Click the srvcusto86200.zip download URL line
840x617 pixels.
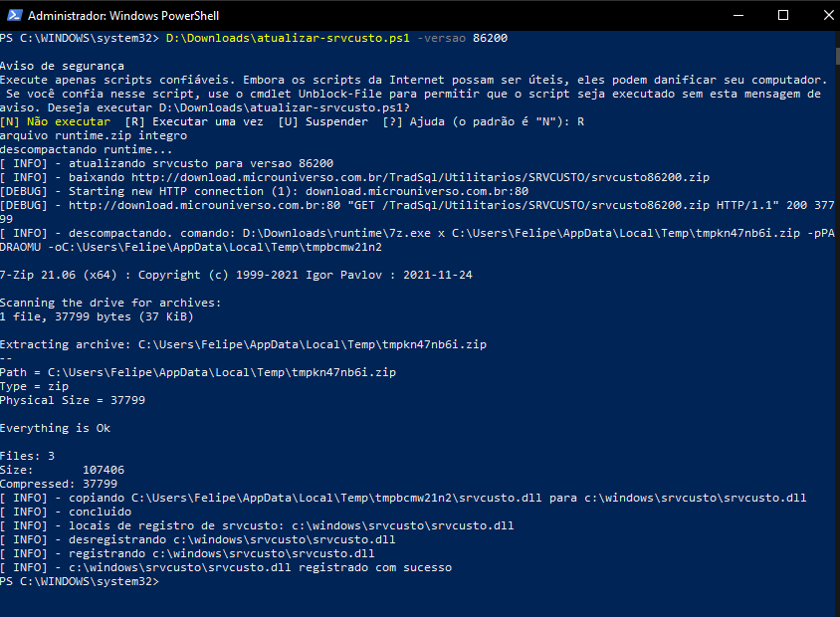click(x=354, y=177)
